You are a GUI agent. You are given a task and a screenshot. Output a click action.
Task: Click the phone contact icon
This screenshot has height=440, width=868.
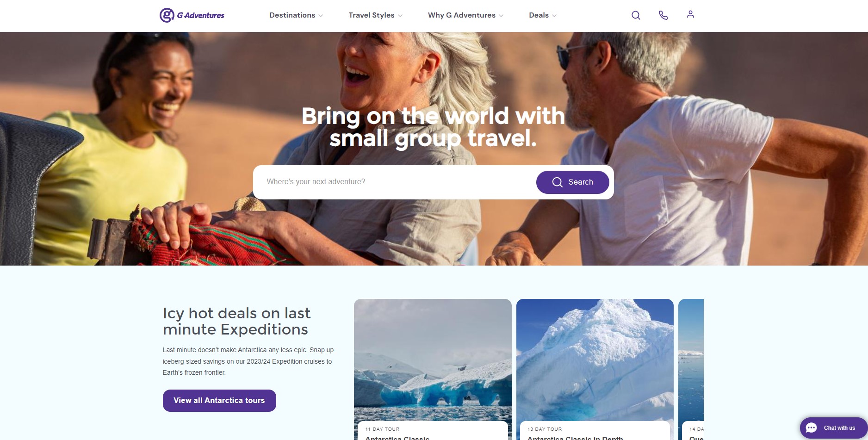coord(663,15)
